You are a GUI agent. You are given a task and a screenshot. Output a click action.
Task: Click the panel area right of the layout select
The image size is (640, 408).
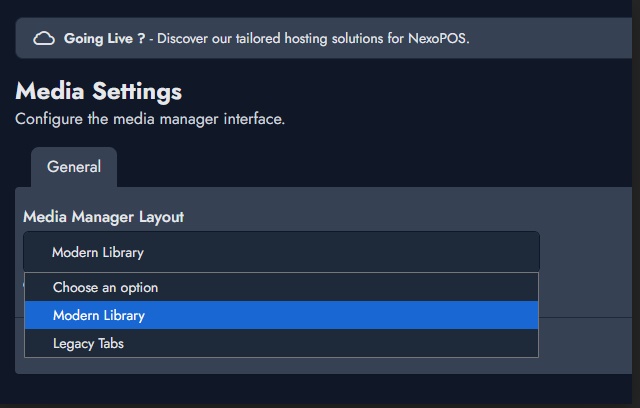[586, 252]
